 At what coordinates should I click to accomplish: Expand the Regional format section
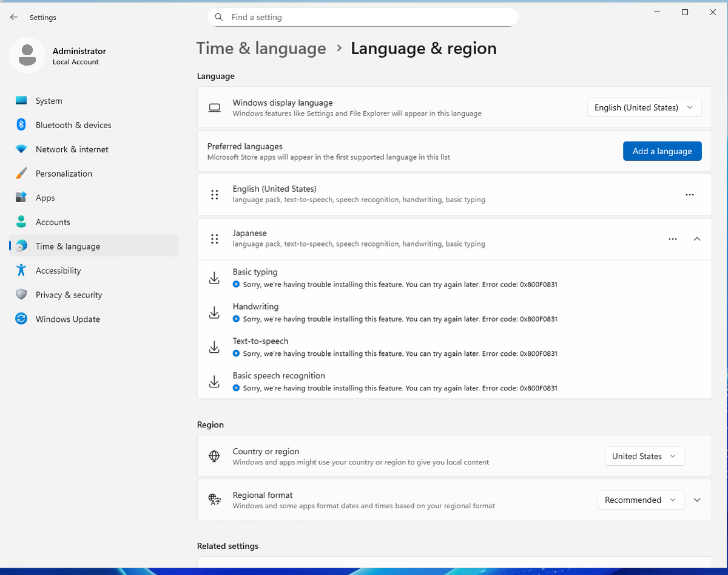pos(696,500)
